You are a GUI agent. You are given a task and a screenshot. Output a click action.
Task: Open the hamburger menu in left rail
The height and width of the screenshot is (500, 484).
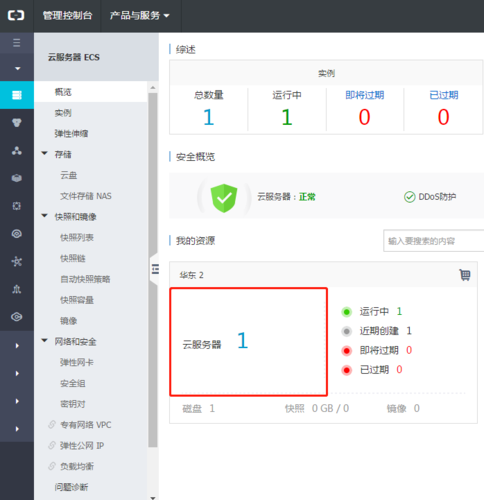[x=17, y=43]
